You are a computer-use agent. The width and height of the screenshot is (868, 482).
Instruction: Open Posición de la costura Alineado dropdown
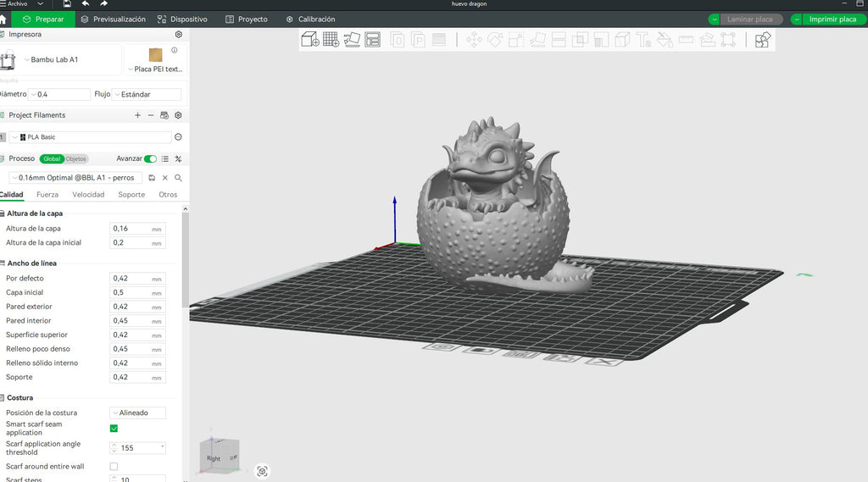coord(138,413)
